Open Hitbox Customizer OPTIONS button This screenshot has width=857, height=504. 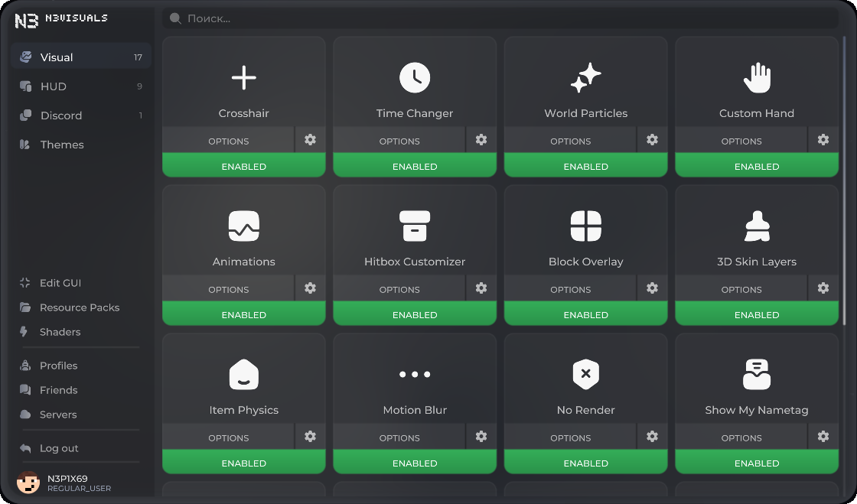tap(399, 289)
